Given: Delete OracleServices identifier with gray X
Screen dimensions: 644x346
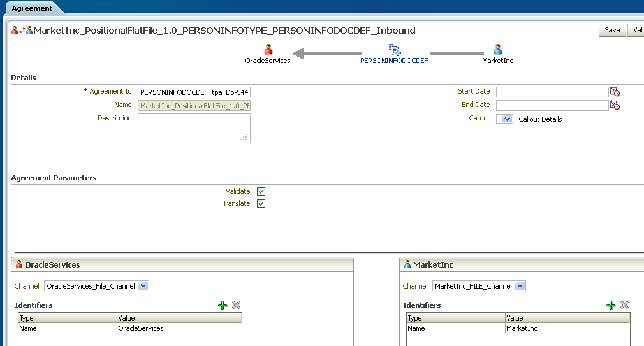Looking at the screenshot, I should tap(236, 305).
